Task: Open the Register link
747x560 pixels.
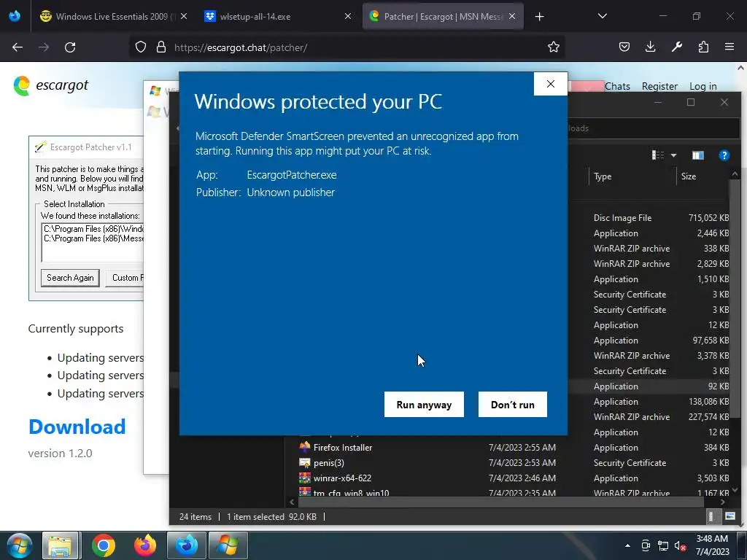Action: 659,86
